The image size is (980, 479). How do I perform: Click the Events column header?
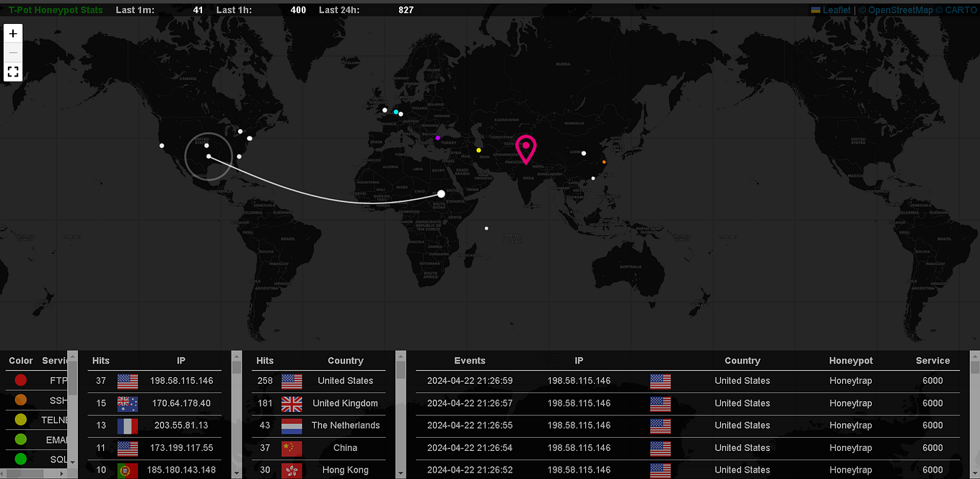470,361
